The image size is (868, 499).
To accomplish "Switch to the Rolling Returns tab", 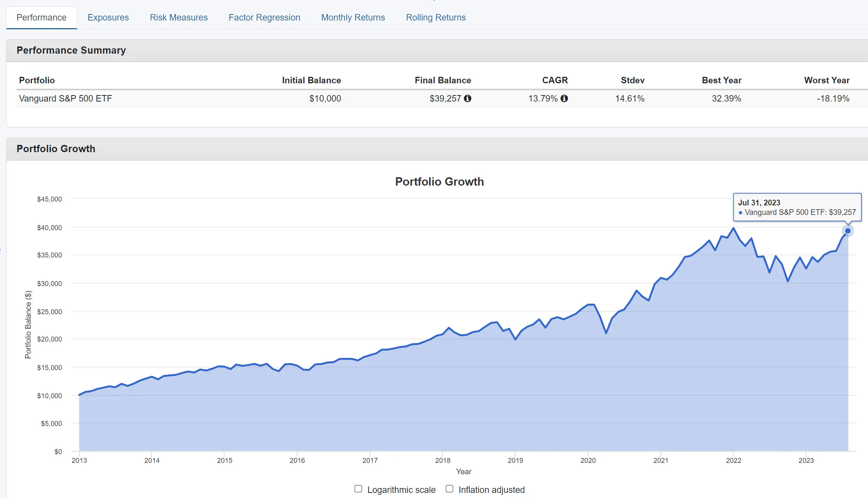I will click(436, 17).
